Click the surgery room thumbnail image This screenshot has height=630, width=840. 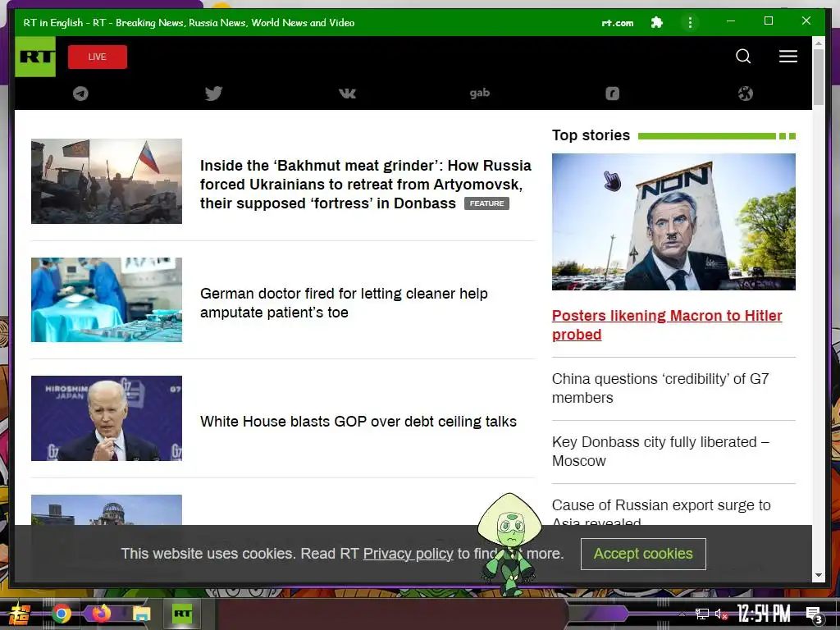pos(107,299)
